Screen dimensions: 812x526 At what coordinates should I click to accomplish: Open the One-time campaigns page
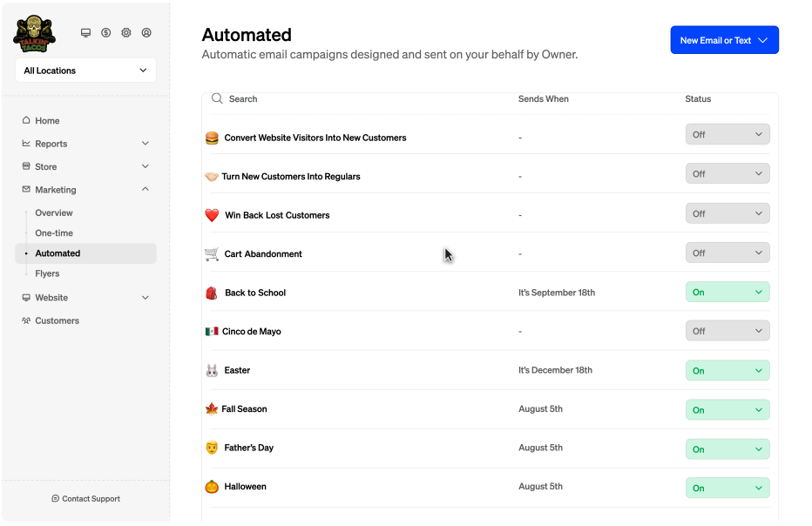coord(54,233)
